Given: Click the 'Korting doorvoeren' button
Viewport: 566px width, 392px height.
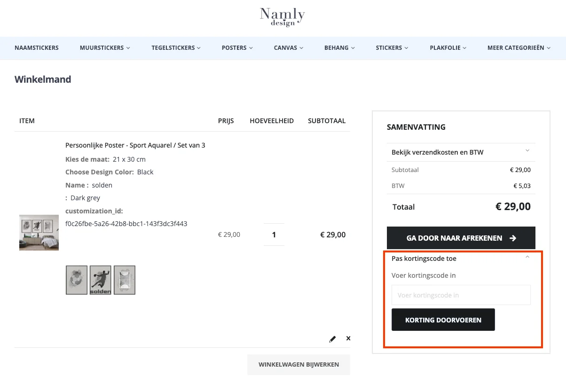Looking at the screenshot, I should [x=443, y=320].
